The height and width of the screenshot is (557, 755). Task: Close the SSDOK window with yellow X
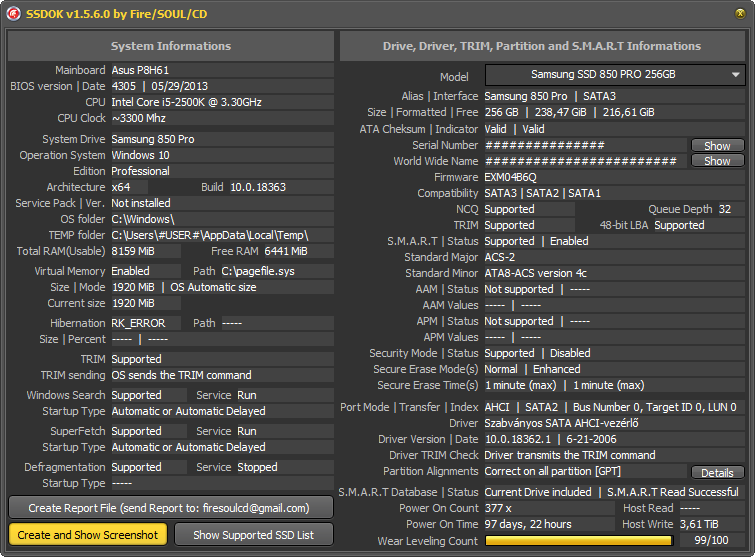pyautogui.click(x=740, y=13)
